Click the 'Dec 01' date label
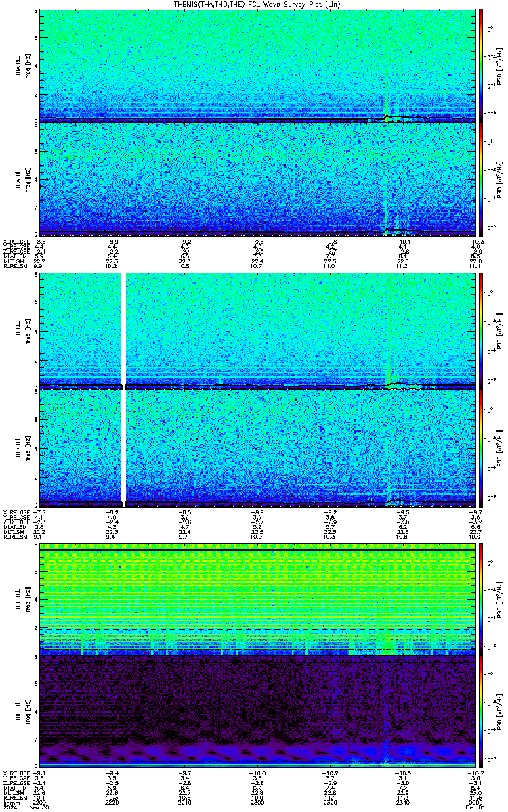 coord(476,807)
